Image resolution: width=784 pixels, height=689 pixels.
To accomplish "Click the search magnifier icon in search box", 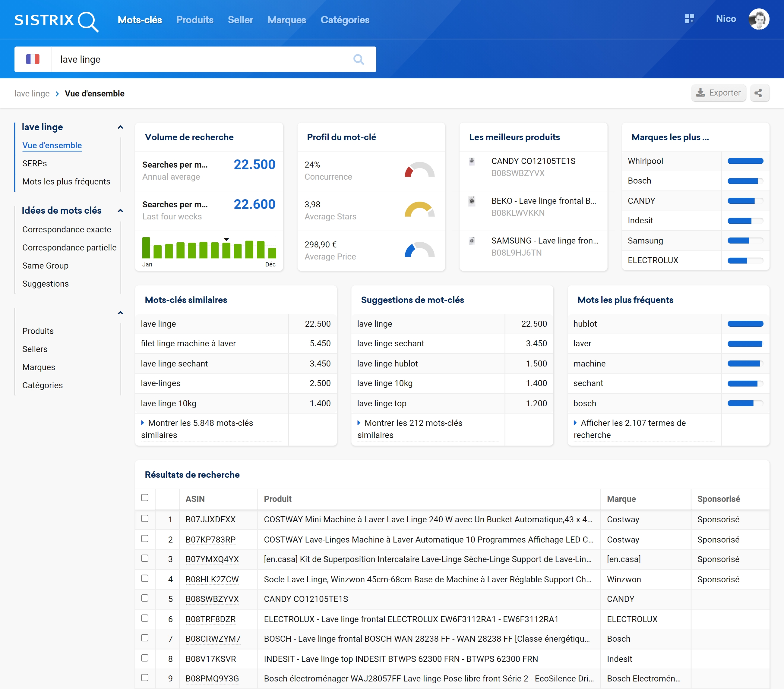I will 358,59.
